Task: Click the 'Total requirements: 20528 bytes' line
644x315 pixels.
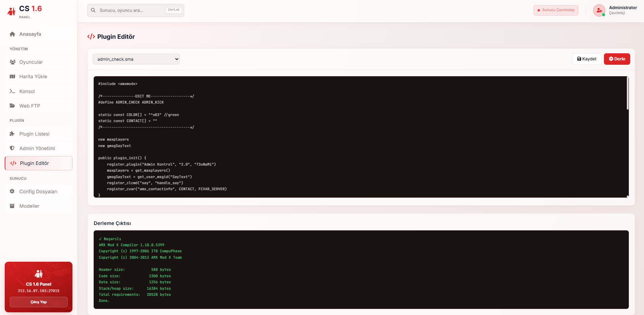Action: (x=135, y=294)
